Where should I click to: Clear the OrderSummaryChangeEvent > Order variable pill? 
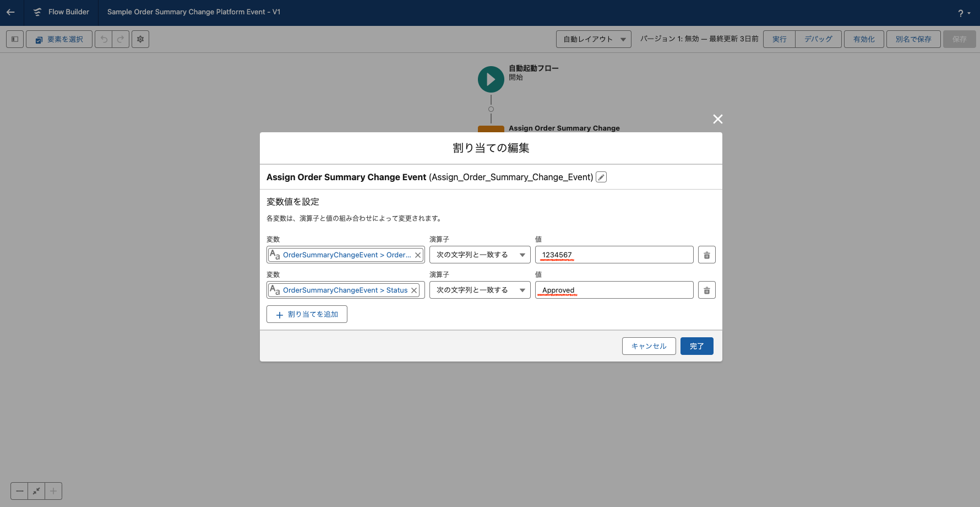pos(418,255)
